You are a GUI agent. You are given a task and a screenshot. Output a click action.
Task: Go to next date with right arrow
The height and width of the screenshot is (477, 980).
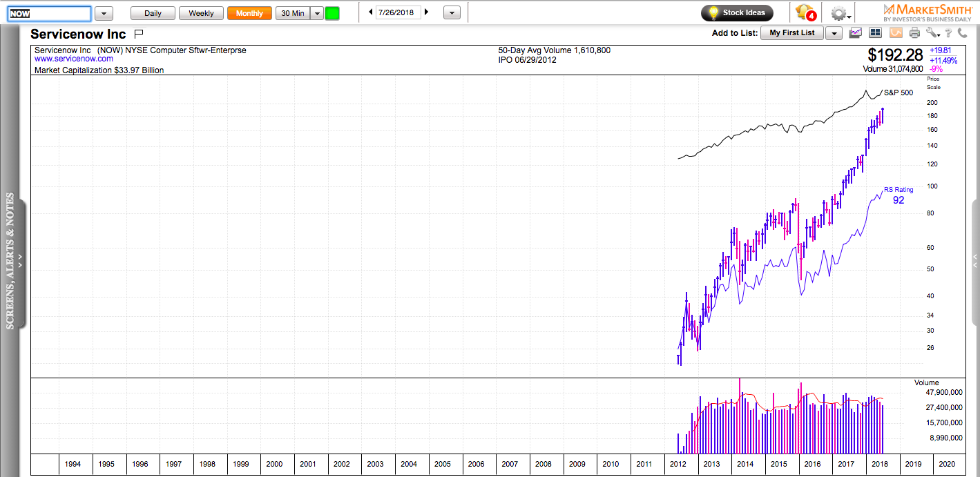[426, 12]
